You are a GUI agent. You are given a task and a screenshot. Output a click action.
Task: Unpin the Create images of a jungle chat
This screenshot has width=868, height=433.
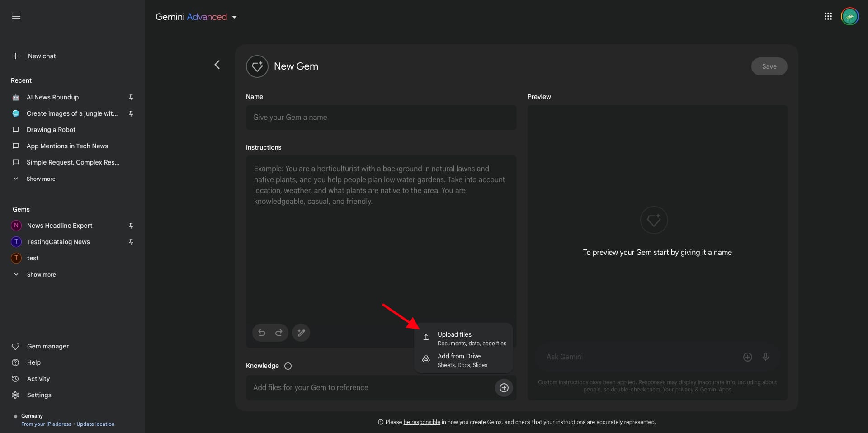pyautogui.click(x=131, y=113)
